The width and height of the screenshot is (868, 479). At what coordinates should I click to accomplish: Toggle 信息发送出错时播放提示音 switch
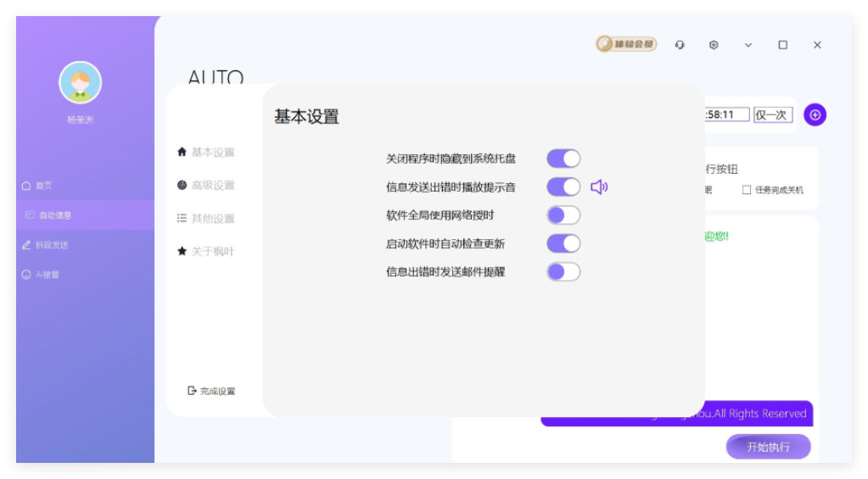(563, 187)
